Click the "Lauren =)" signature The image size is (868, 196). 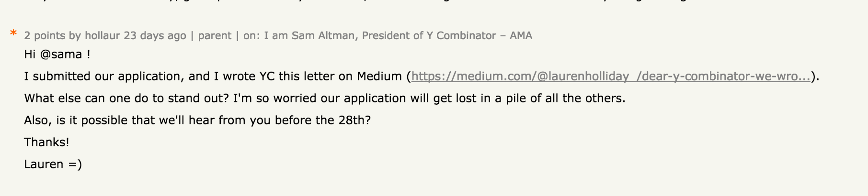coord(53,164)
